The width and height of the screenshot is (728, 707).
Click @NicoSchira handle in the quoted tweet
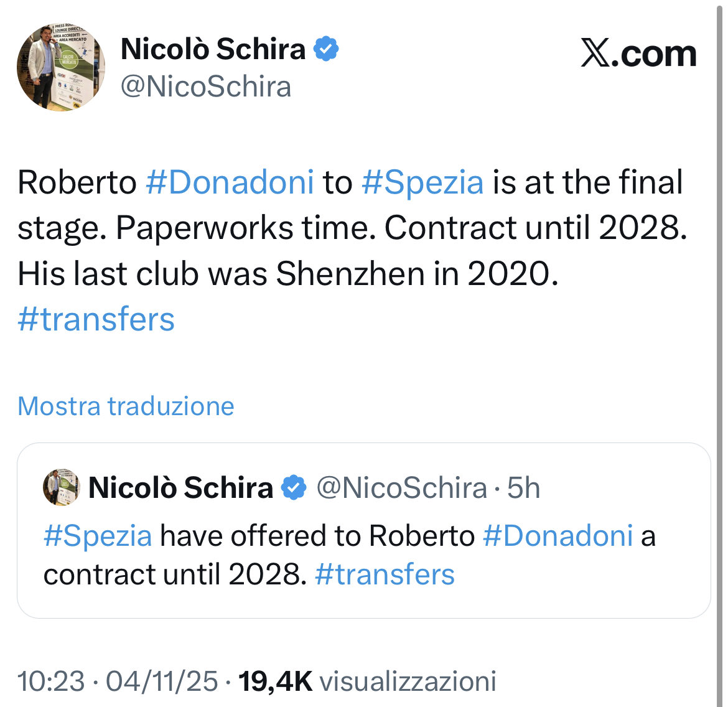401,488
